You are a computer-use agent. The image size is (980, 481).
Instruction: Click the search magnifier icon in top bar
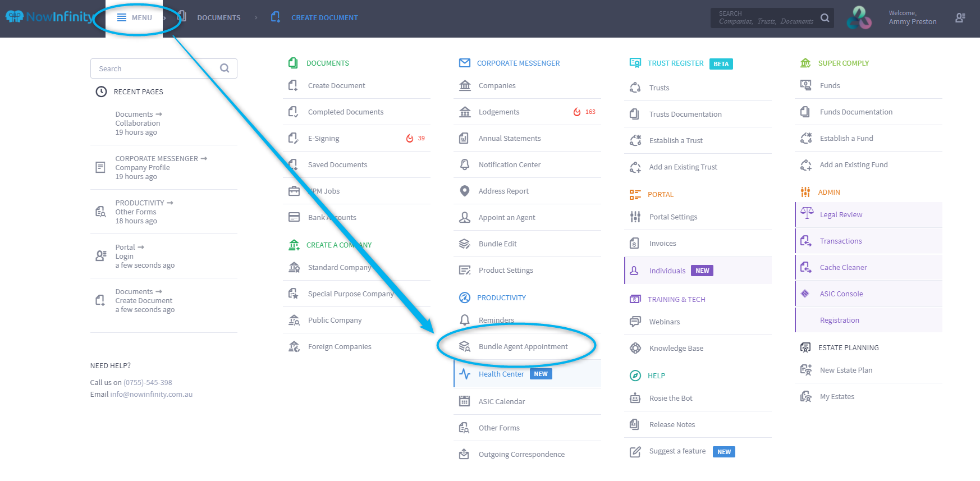pyautogui.click(x=825, y=18)
